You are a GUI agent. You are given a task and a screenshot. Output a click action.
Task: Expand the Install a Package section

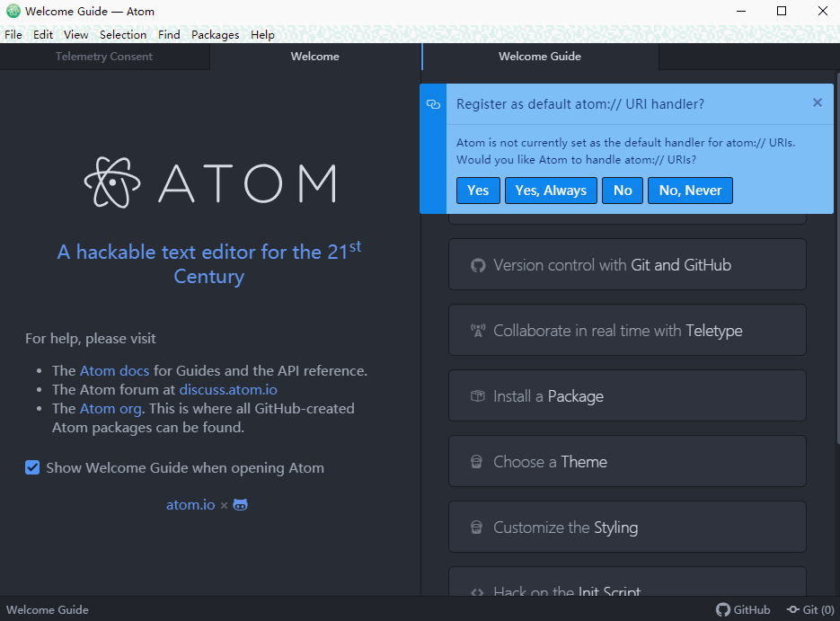[626, 395]
